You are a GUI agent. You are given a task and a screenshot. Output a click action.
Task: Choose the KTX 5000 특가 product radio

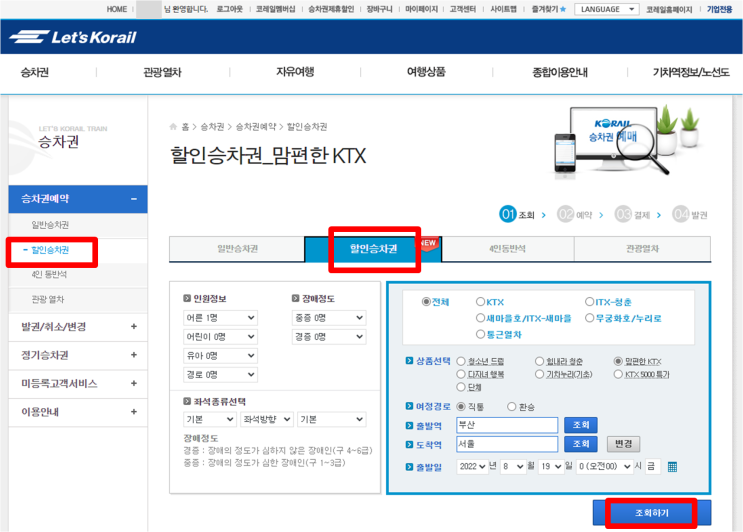point(618,374)
